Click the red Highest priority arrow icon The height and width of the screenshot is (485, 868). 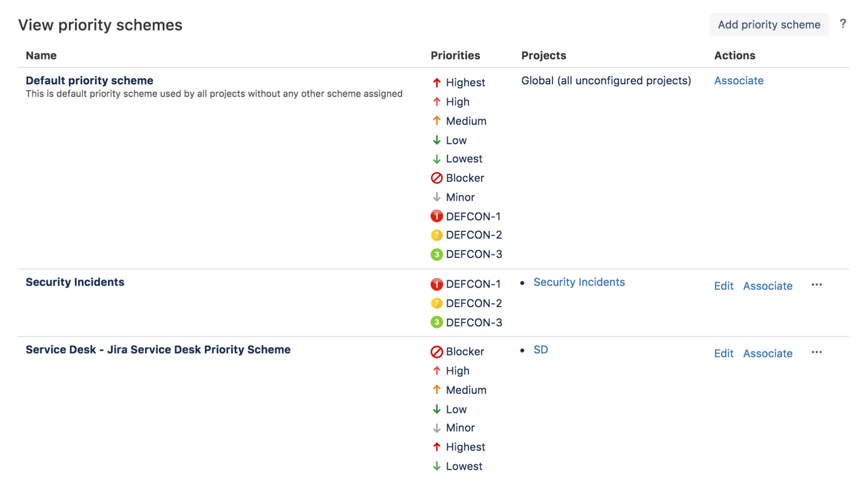click(x=436, y=82)
